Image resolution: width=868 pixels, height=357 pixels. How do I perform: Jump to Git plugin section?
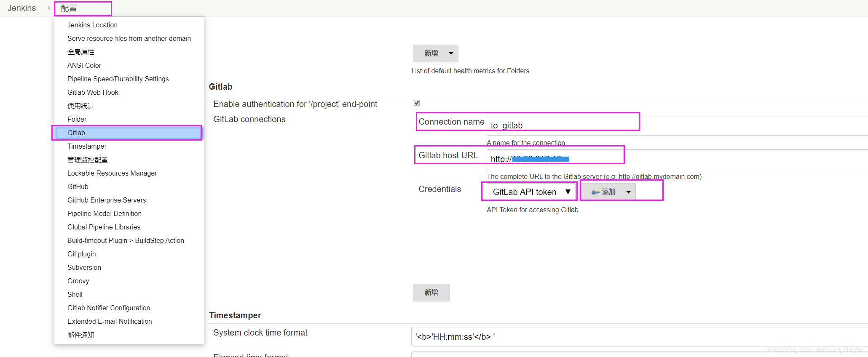tap(81, 254)
